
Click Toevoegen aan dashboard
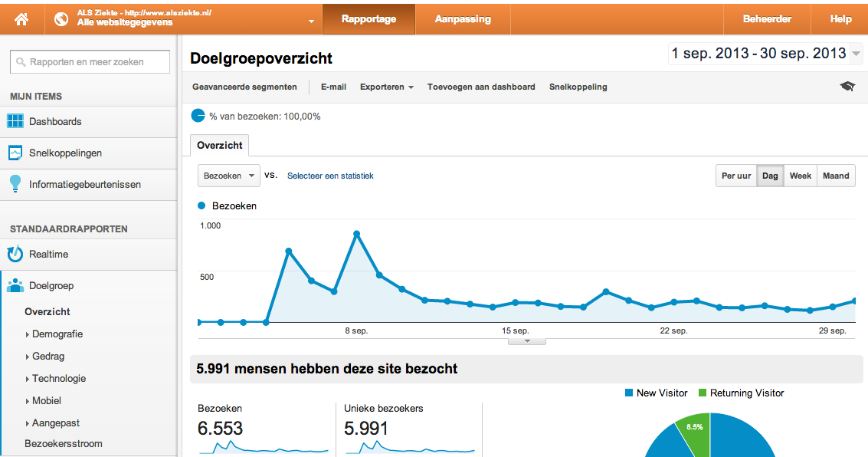(481, 87)
